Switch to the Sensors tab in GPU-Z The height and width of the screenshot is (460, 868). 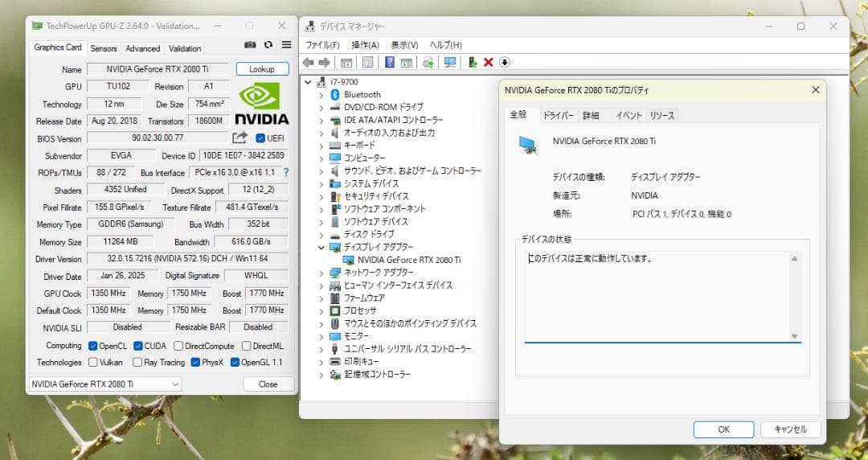click(104, 48)
